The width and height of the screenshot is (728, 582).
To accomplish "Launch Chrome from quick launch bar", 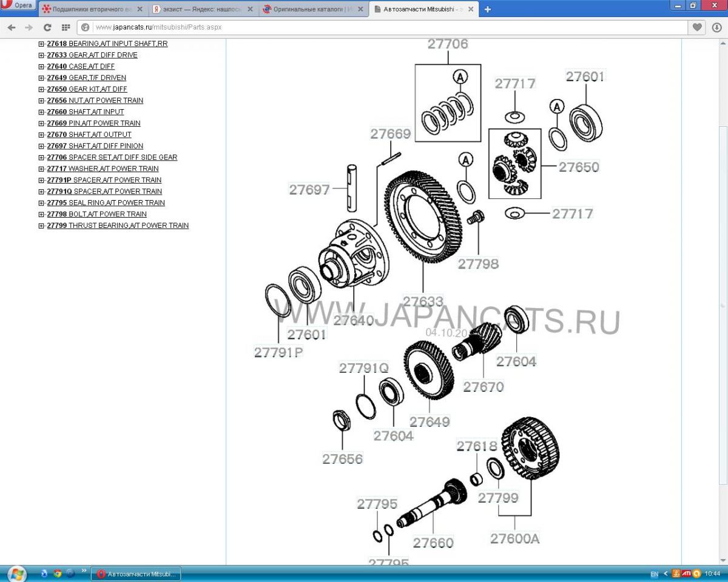I will tap(58, 574).
